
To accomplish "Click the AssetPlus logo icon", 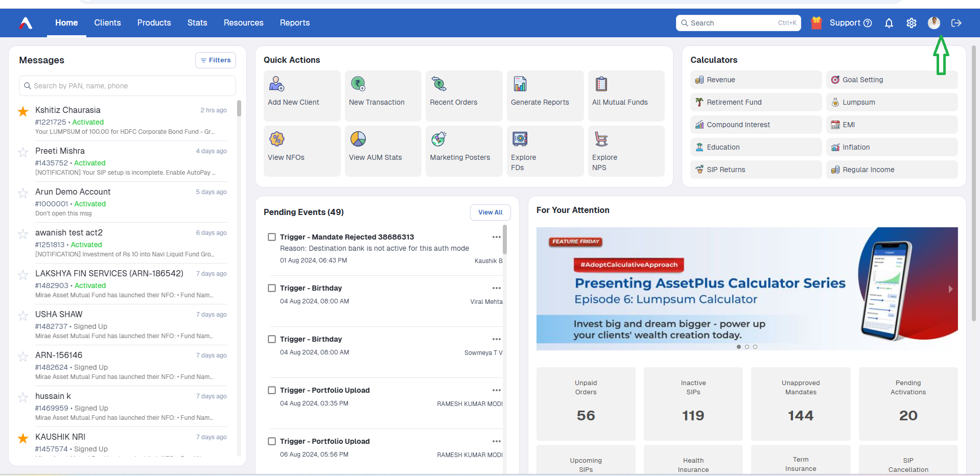I will [x=26, y=23].
